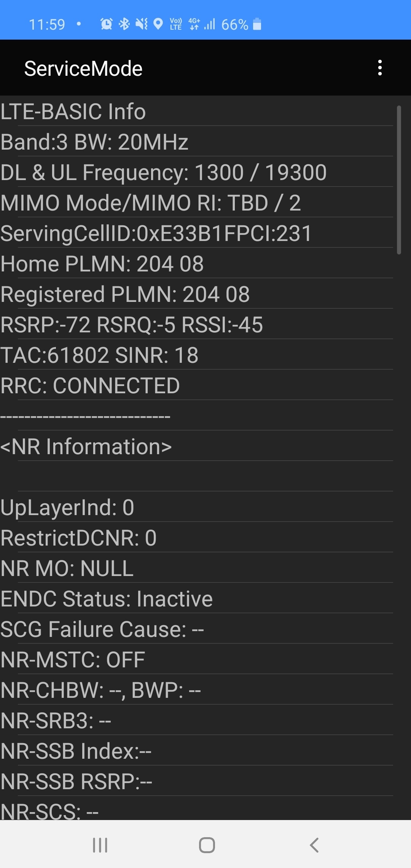
Task: Tap the VoLTE status icon
Action: pyautogui.click(x=175, y=24)
